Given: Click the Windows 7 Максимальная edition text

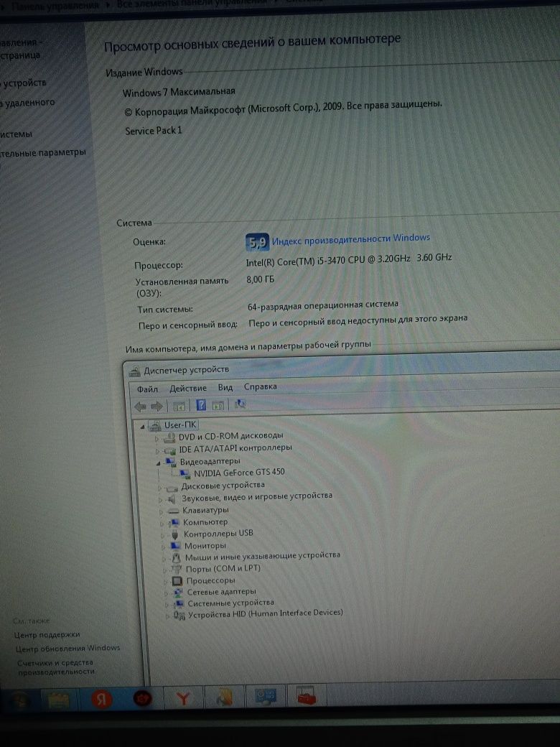Looking at the screenshot, I should click(x=179, y=92).
